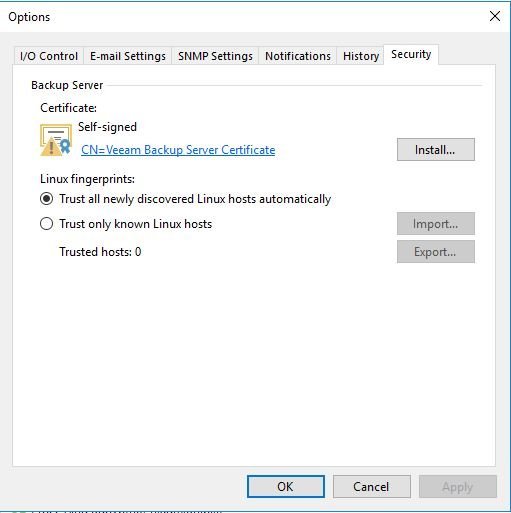This screenshot has height=513, width=511.
Task: Click the Self-signed certificate text
Action: [x=107, y=127]
